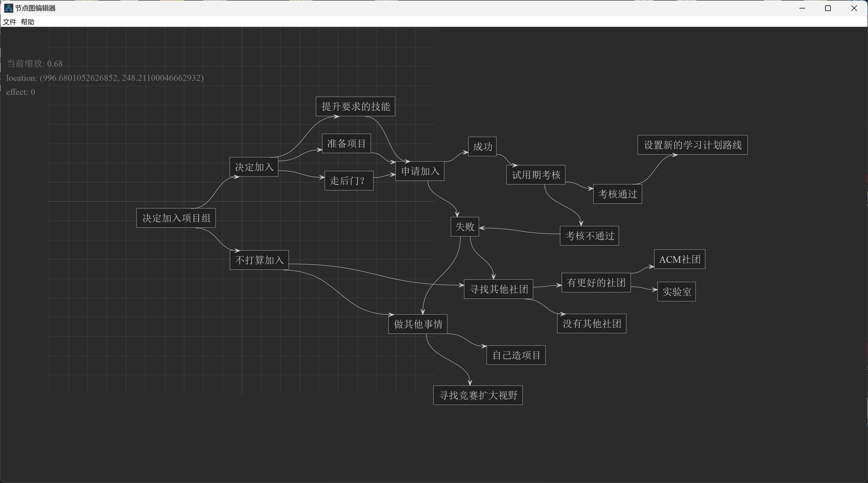Select the 失败 node
This screenshot has width=868, height=483.
pyautogui.click(x=465, y=227)
